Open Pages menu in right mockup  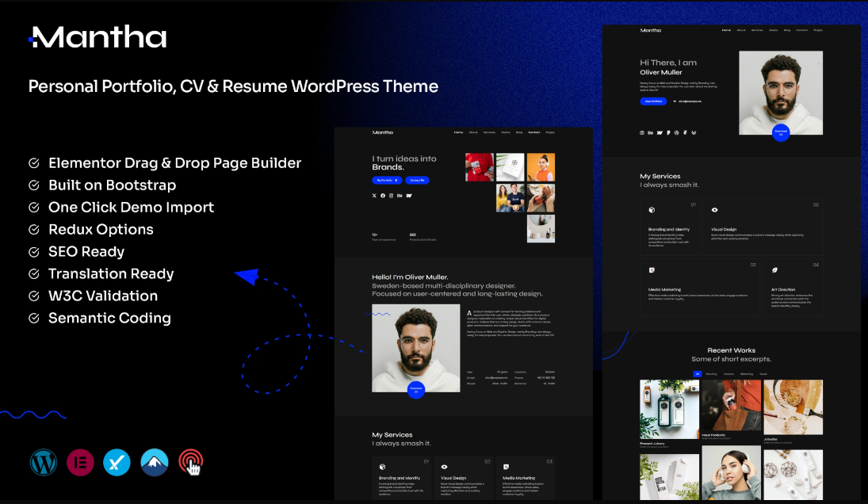818,30
